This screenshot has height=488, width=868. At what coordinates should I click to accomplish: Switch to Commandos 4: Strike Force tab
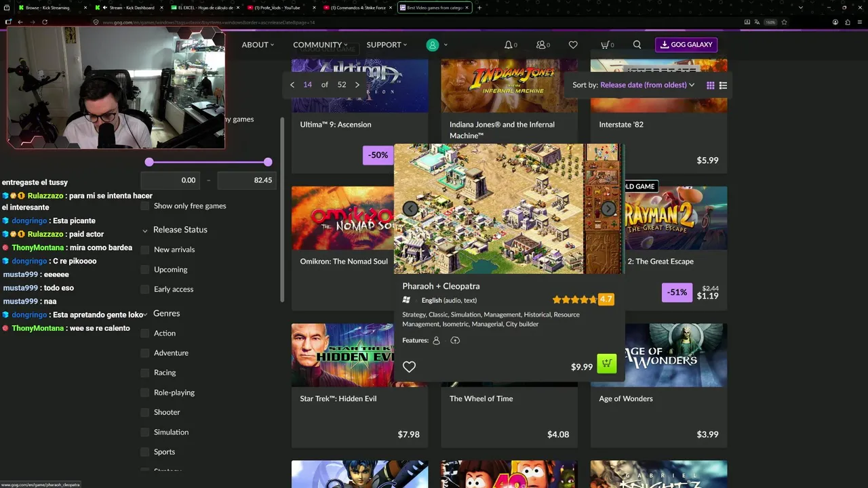pyautogui.click(x=358, y=7)
